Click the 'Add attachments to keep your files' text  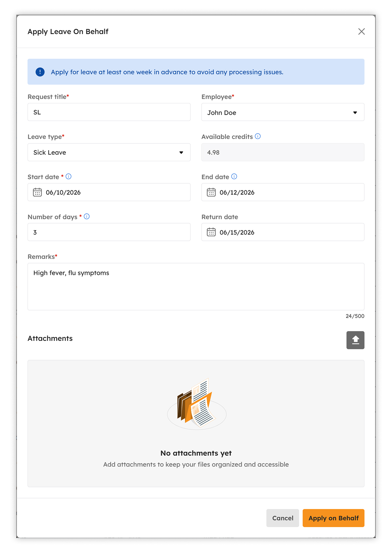pos(196,464)
